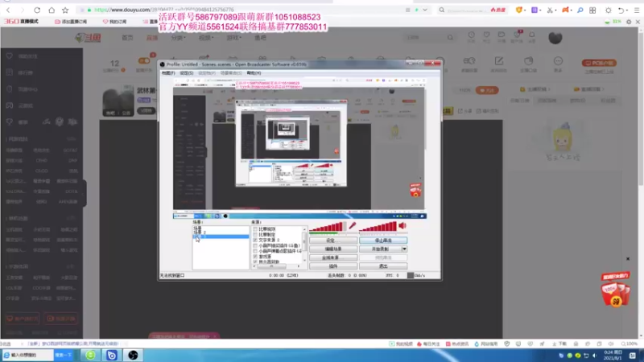Click the OBS settings button (设定)
This screenshot has height=362, width=644.
[x=333, y=241]
